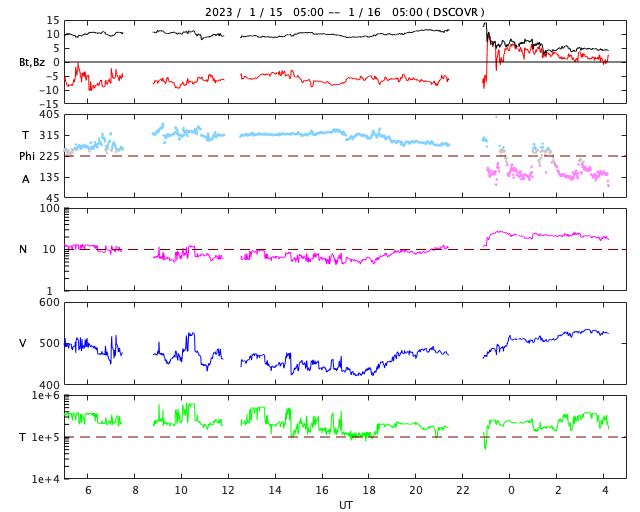Image resolution: width=640 pixels, height=512 pixels.
Task: Click the '500' tick on the V axis
Action: (49, 343)
